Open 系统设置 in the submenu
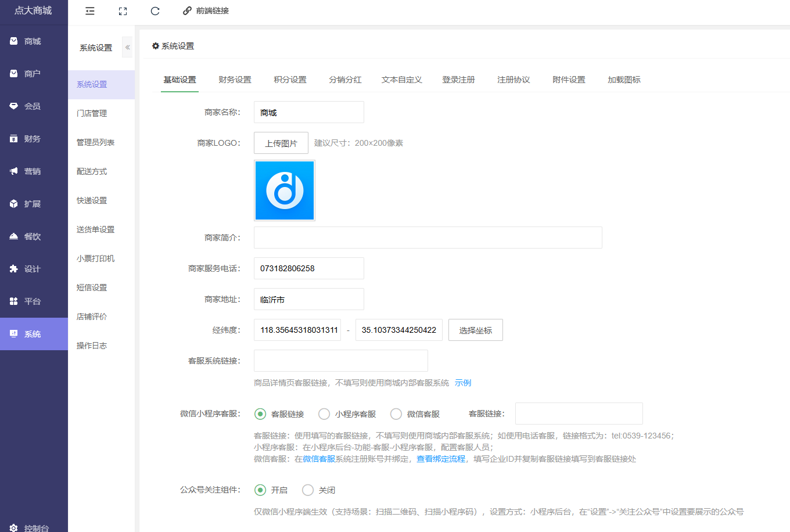Screen dimensions: 790x532 (101, 85)
